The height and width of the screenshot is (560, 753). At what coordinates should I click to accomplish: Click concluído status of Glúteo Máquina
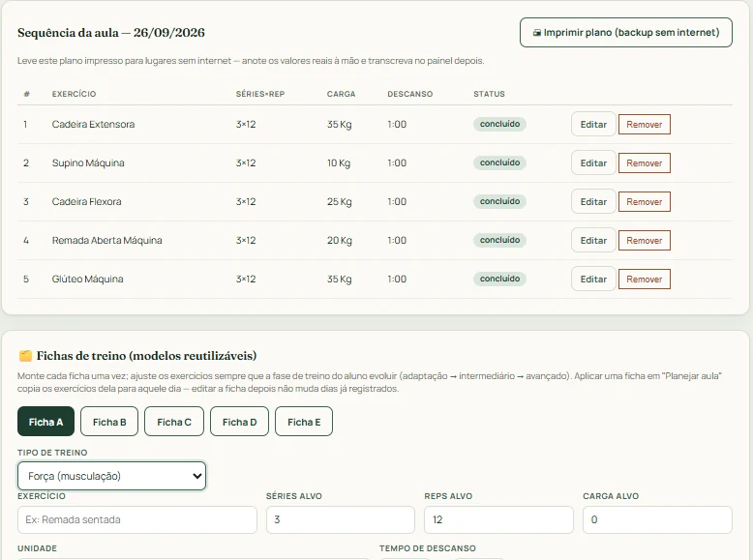point(500,280)
